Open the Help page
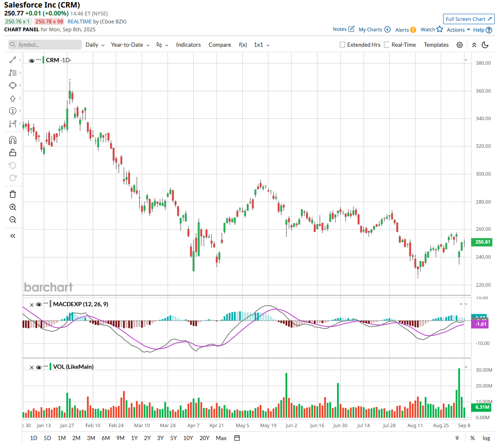 [x=482, y=30]
